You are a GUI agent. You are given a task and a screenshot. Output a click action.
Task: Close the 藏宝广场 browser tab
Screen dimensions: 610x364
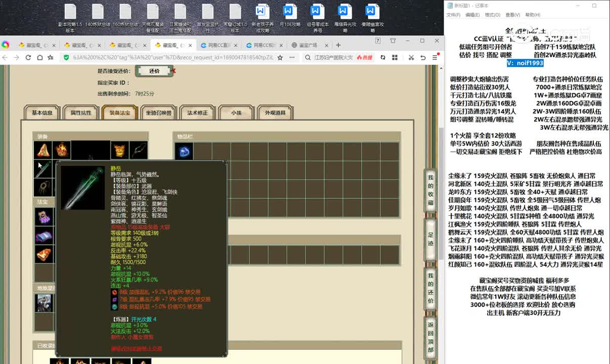(x=325, y=45)
